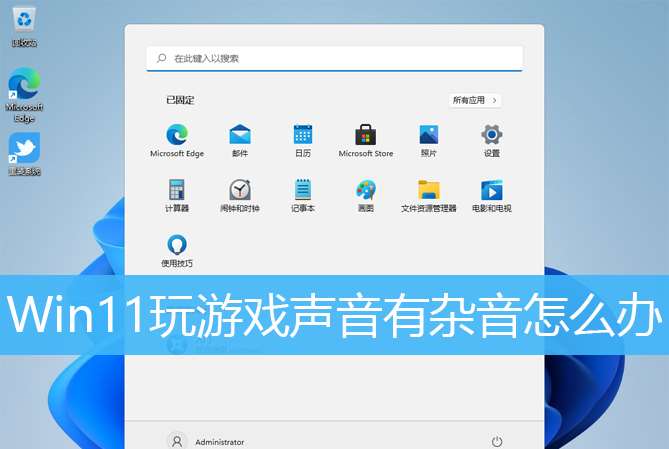
Task: Launch the Paint (画图) app
Action: (x=366, y=195)
